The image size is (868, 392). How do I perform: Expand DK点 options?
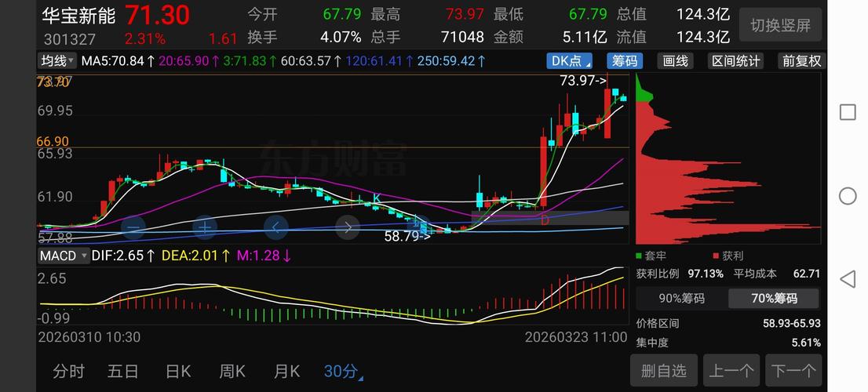click(569, 61)
